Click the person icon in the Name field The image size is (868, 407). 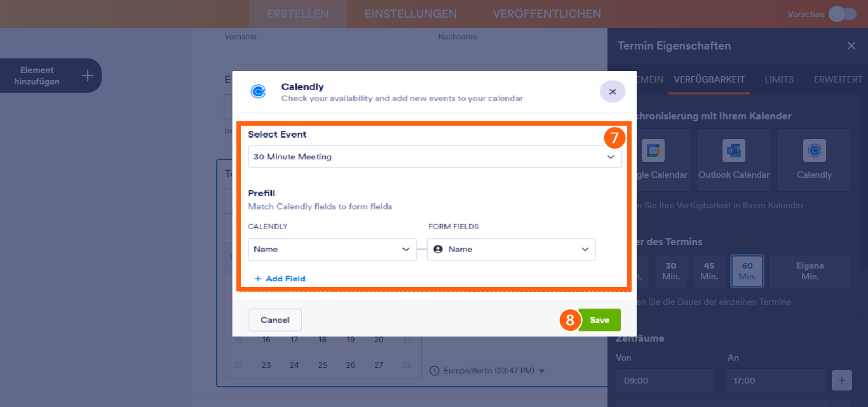click(438, 249)
